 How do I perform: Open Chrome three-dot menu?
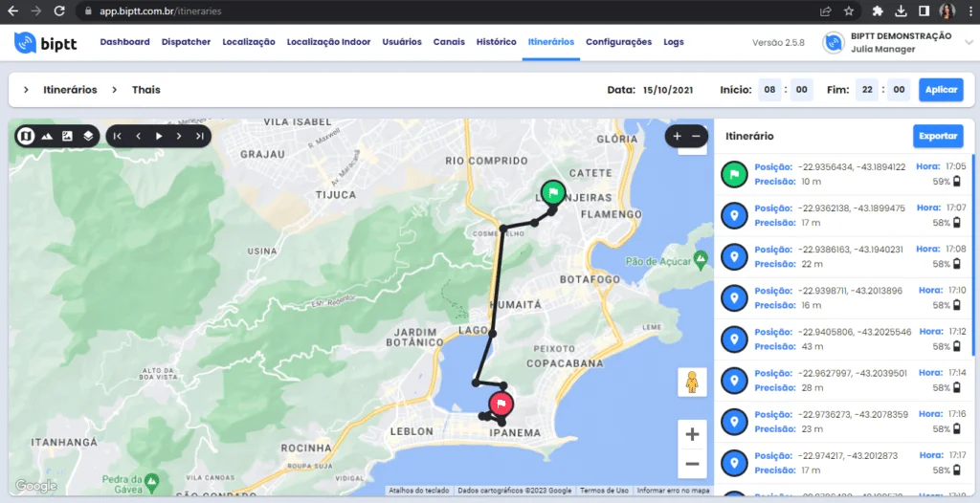[x=970, y=11]
